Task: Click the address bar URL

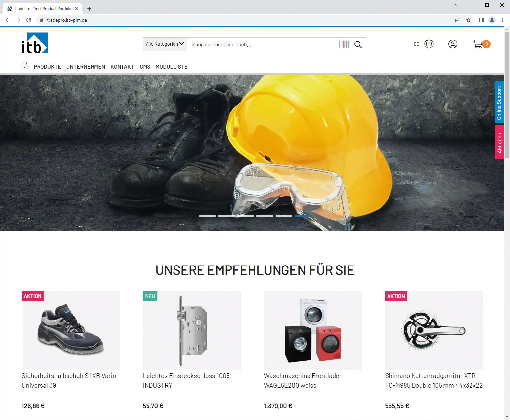Action: [x=67, y=20]
